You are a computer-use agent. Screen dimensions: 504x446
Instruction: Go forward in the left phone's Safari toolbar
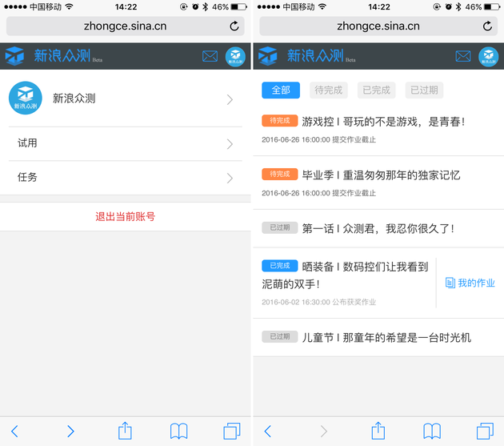tap(70, 432)
